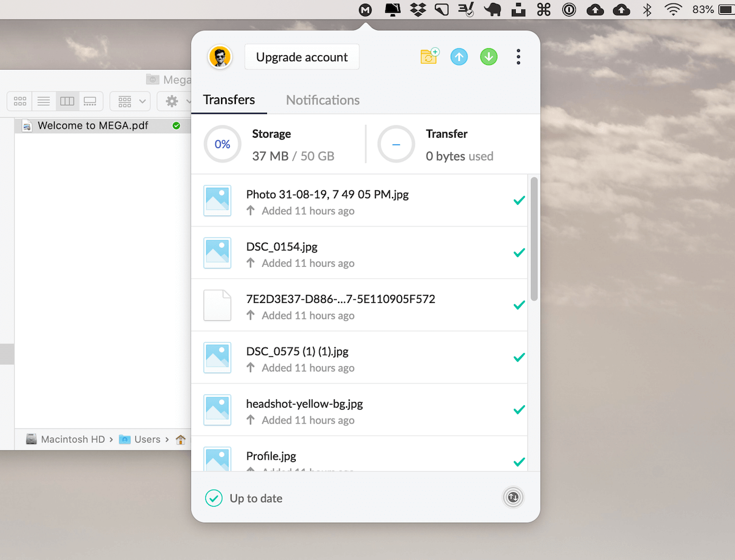Click the Up to date status checkmark

tap(213, 498)
